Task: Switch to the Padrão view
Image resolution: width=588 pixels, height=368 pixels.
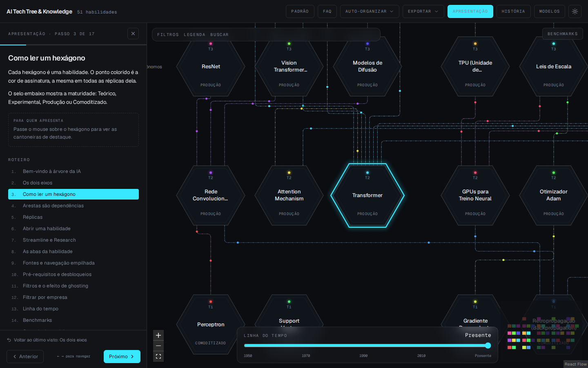Action: pyautogui.click(x=300, y=11)
